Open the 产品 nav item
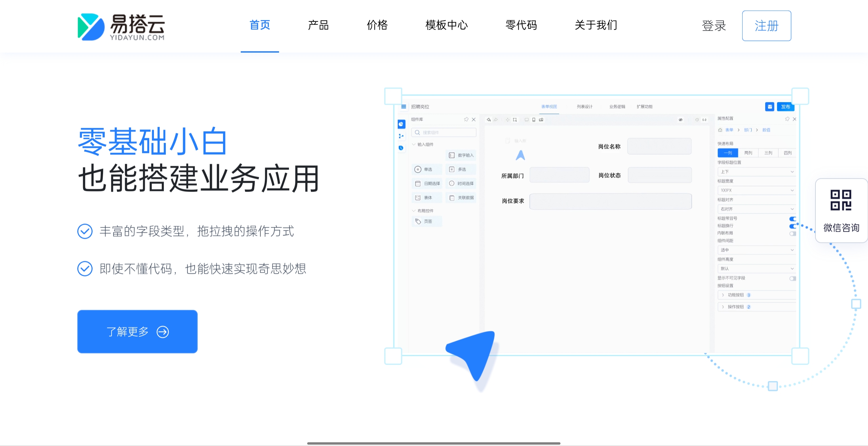 318,25
